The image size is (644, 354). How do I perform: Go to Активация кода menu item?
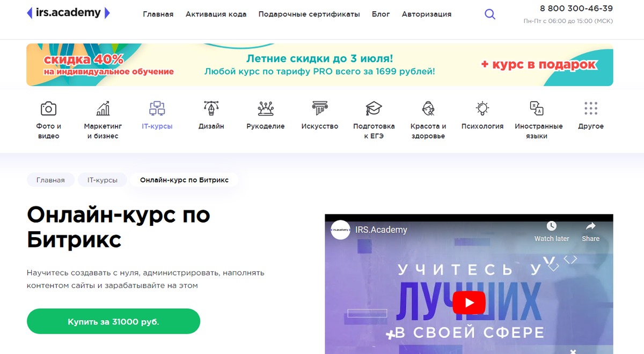(216, 14)
